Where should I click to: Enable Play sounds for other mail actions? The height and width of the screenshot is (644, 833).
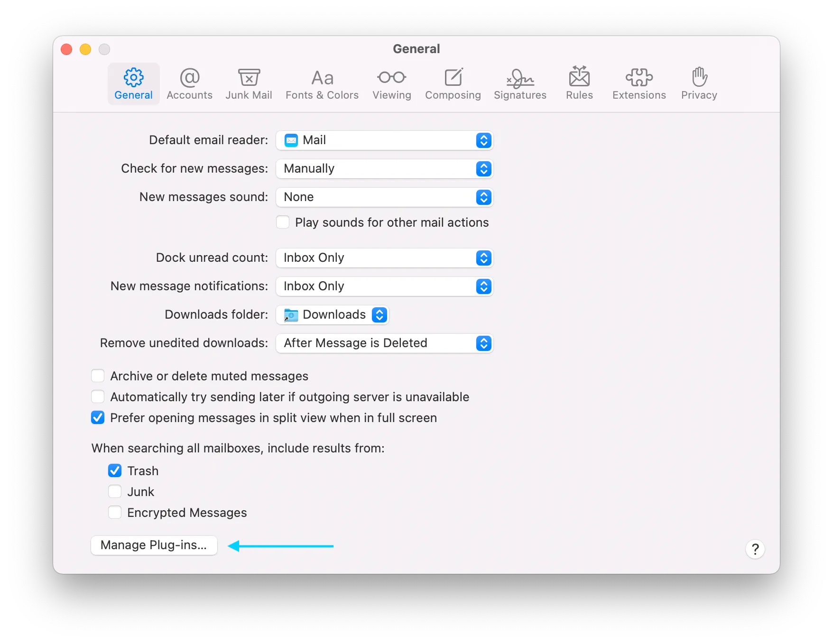coord(283,222)
